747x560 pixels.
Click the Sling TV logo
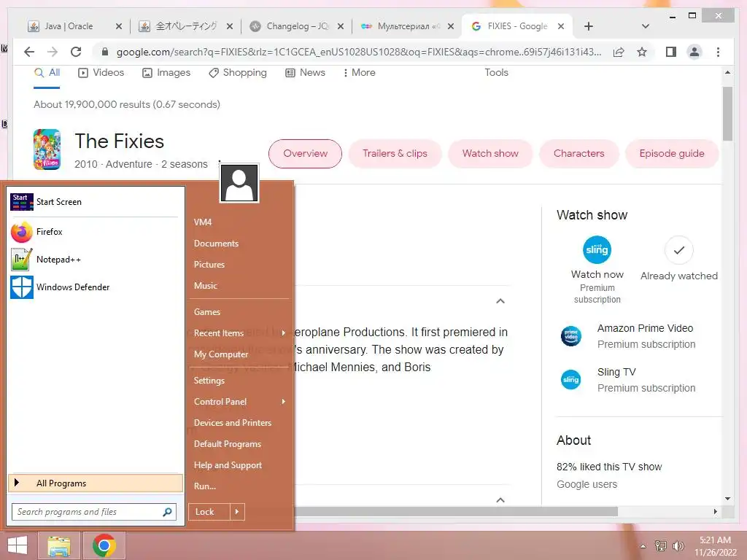[570, 379]
